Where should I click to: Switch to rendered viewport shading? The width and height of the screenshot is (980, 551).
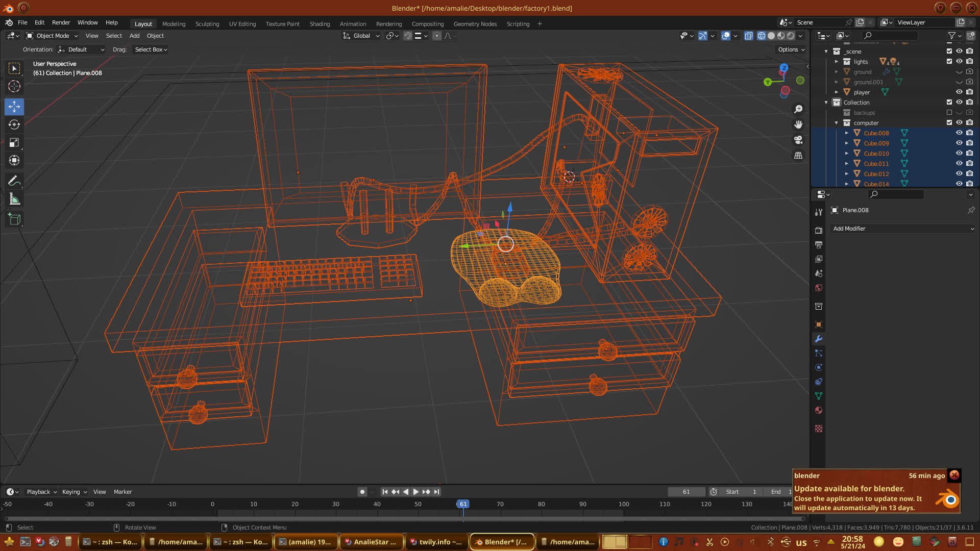791,36
